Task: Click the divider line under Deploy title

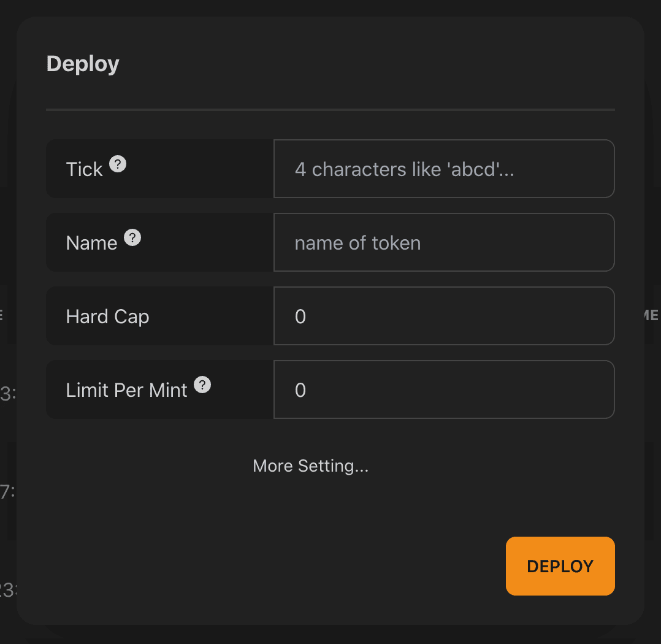Action: coord(330,110)
